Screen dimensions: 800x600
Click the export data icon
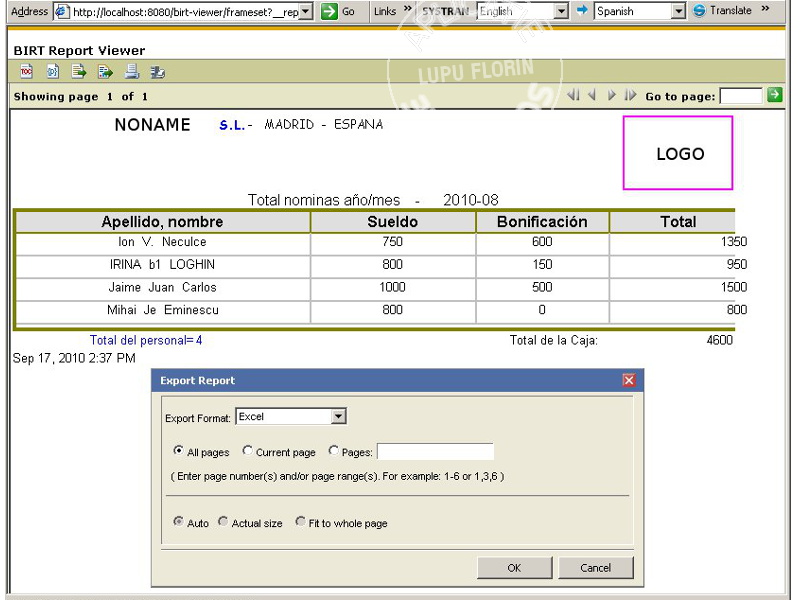tap(79, 71)
